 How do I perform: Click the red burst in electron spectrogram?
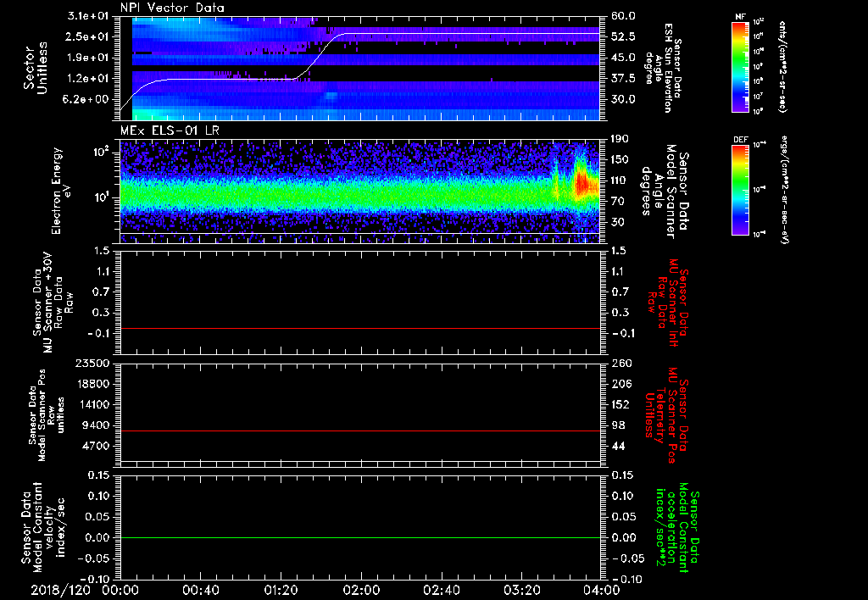tap(583, 183)
